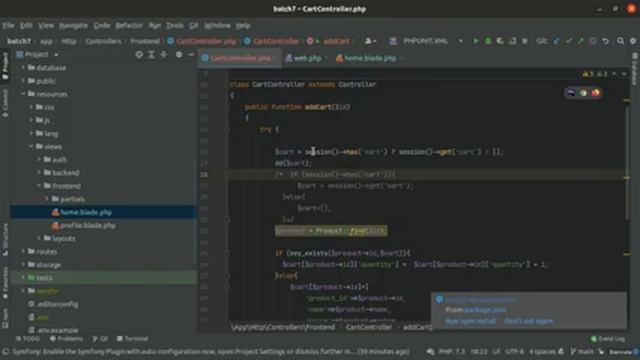This screenshot has width=640, height=360.
Task: Open IDE settings gear icon
Action: pyautogui.click(x=633, y=41)
